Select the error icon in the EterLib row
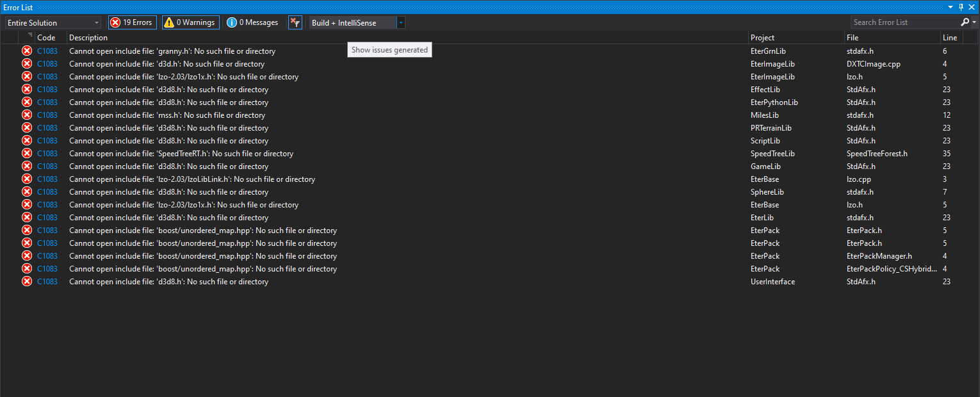980x397 pixels. 27,217
